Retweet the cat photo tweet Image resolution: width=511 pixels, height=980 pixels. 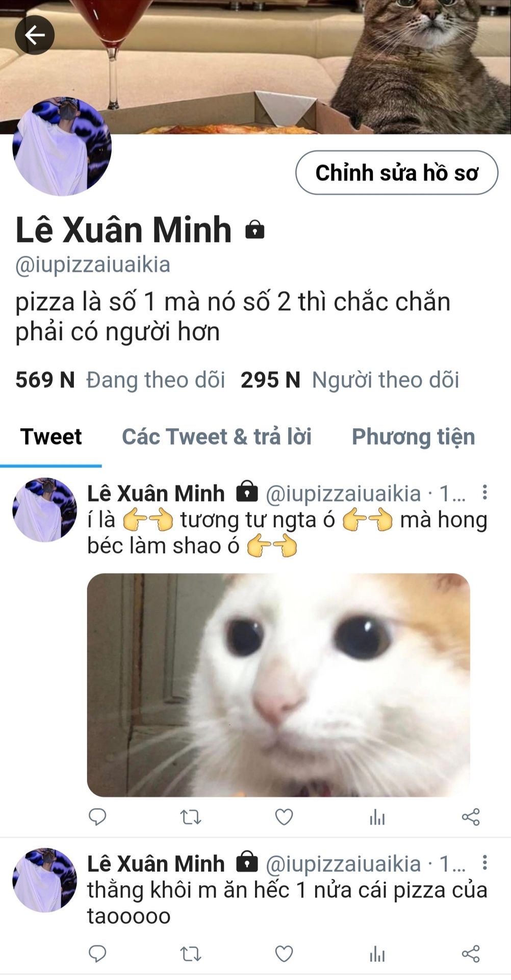point(191,817)
